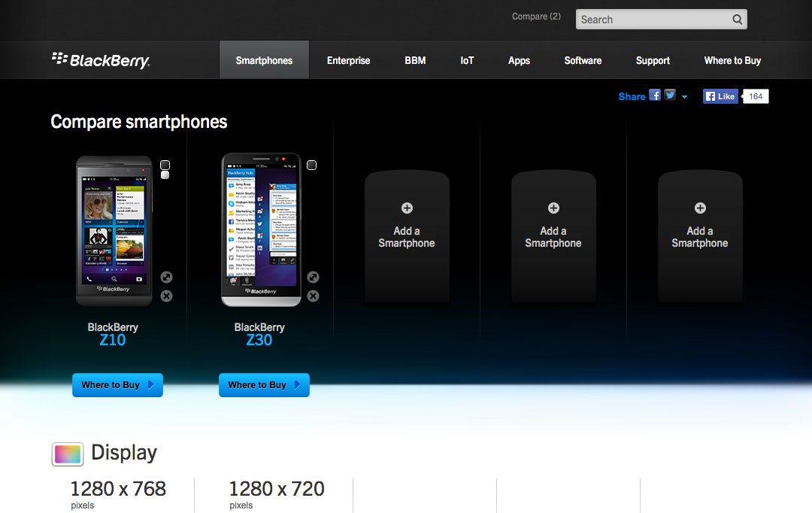Image resolution: width=812 pixels, height=513 pixels.
Task: Click the Display section icon
Action: pyautogui.click(x=68, y=454)
